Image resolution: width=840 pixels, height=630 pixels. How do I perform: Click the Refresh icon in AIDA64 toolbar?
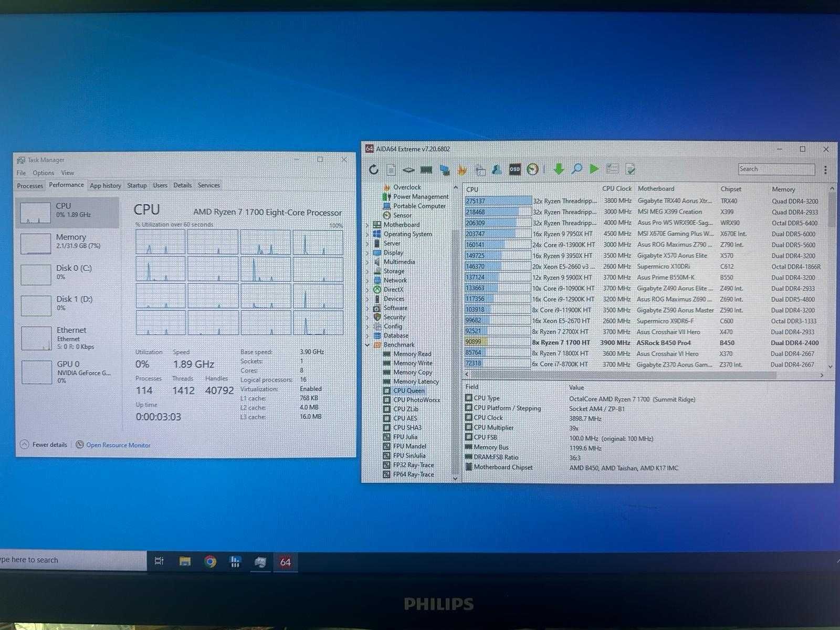(373, 169)
